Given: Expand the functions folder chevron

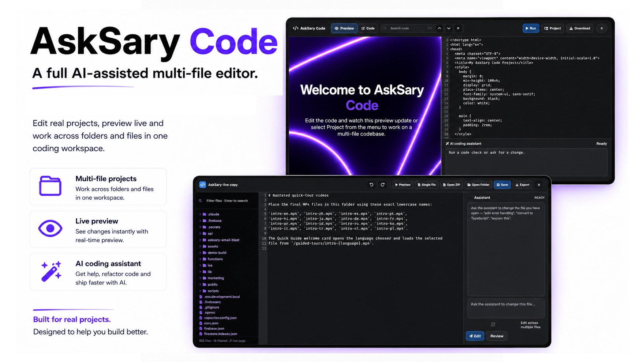Looking at the screenshot, I should pyautogui.click(x=200, y=259).
